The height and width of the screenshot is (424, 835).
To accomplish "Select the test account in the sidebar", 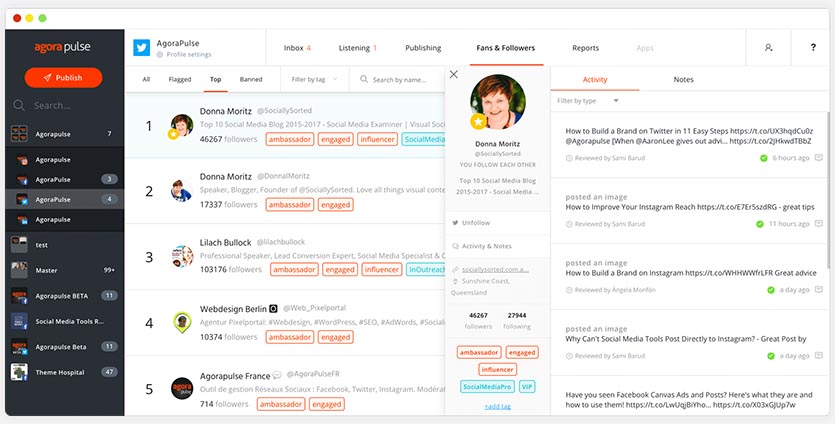I will [64, 245].
